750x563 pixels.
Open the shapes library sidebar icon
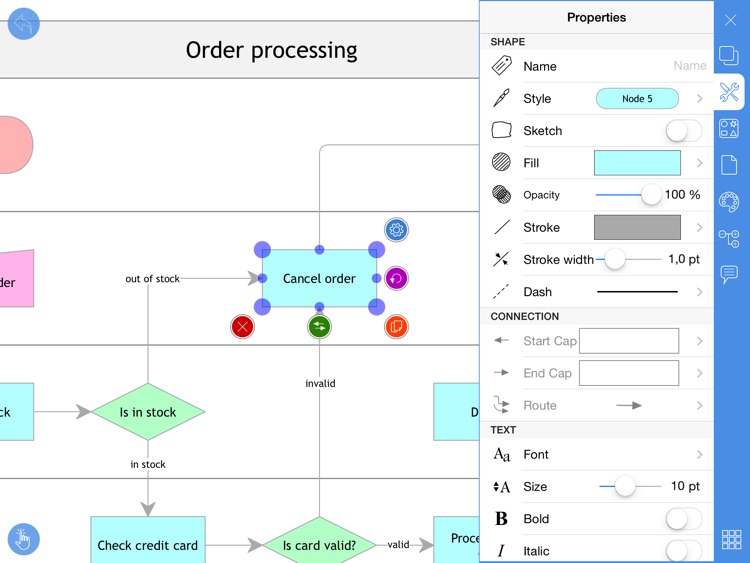[x=729, y=129]
